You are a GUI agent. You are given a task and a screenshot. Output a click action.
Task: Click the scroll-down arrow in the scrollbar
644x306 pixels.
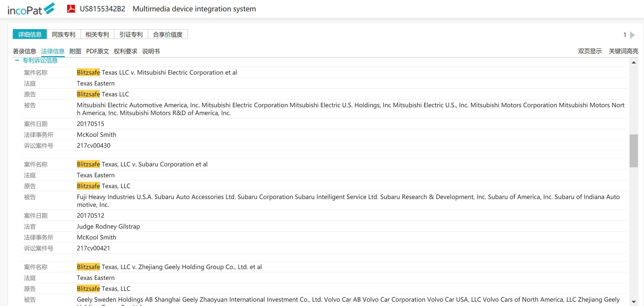pyautogui.click(x=633, y=301)
